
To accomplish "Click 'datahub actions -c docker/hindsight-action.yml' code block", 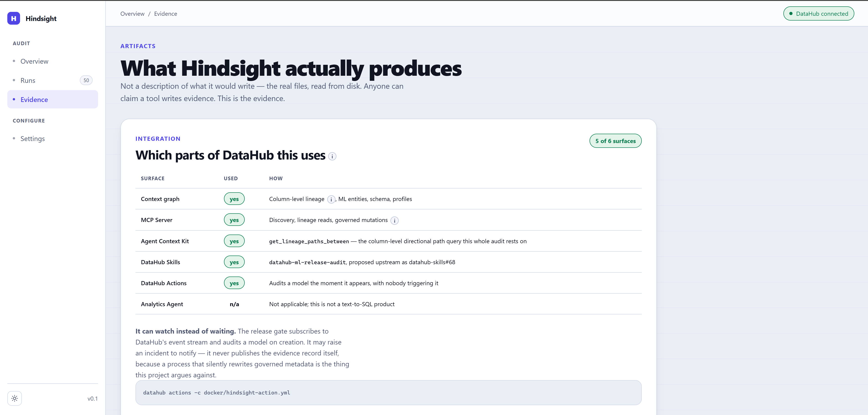I will click(x=389, y=393).
